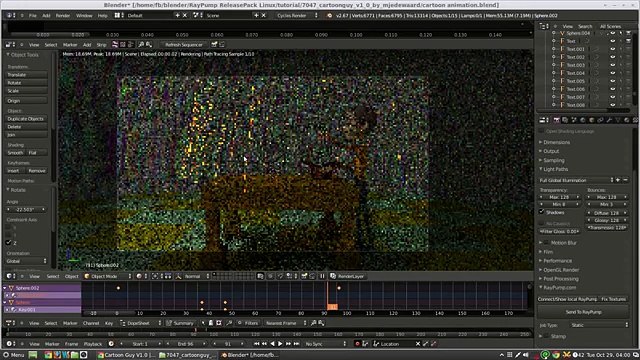The height and width of the screenshot is (360, 640).
Task: Open the File menu in the Info header
Action: point(33,16)
